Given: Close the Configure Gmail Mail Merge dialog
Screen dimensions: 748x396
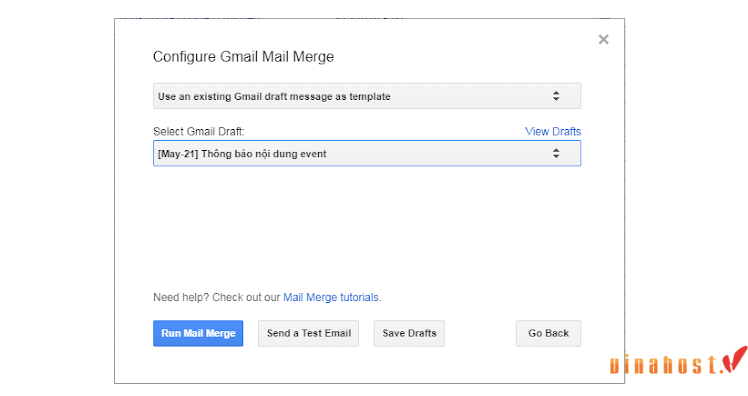Looking at the screenshot, I should 603,40.
